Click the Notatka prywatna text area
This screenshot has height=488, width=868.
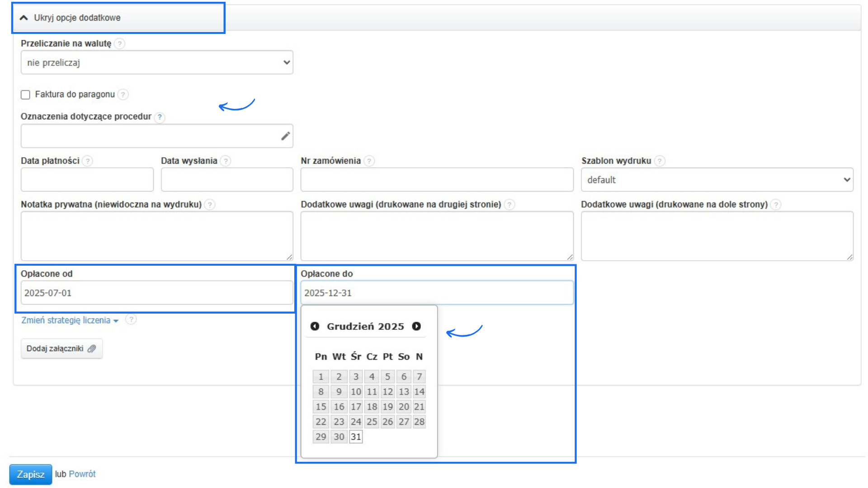coord(156,236)
